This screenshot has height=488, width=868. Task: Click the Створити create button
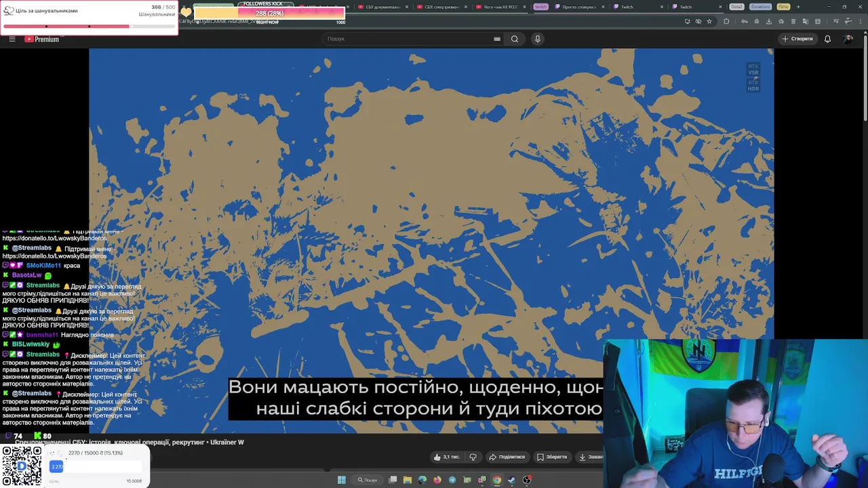tap(797, 39)
